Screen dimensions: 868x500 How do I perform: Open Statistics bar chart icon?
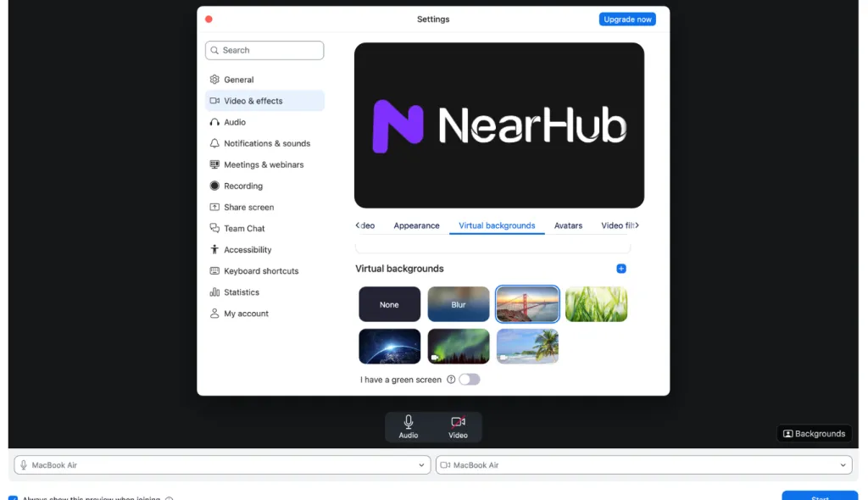click(x=214, y=292)
